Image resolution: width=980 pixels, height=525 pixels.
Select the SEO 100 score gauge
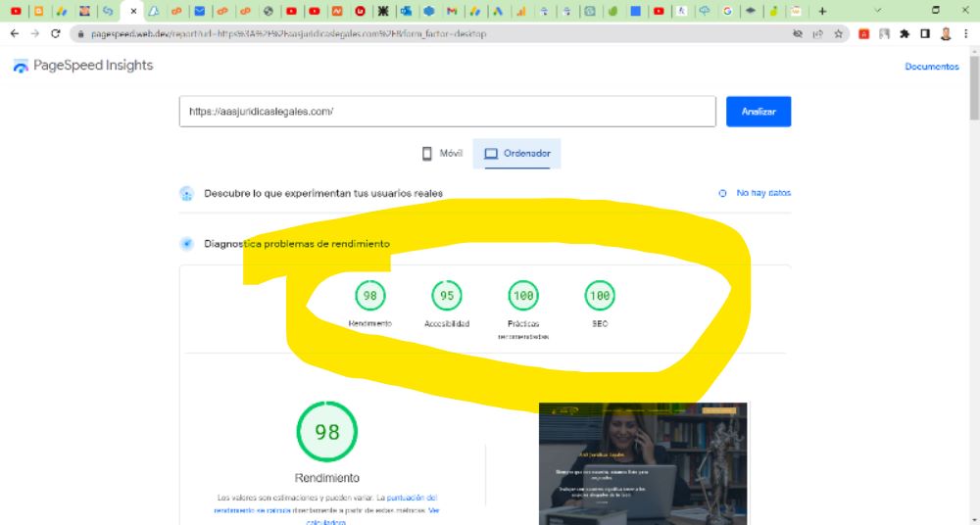pyautogui.click(x=599, y=295)
